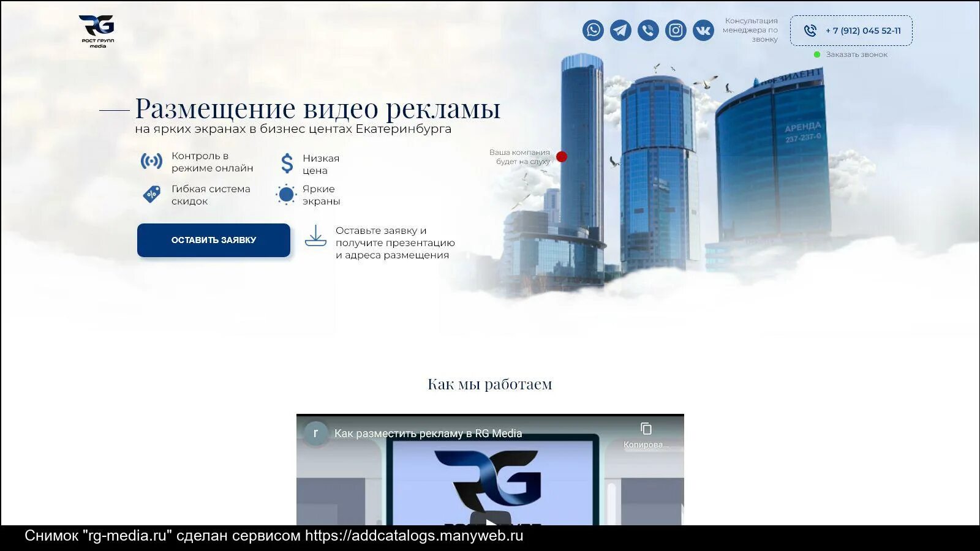Image resolution: width=980 pixels, height=551 pixels.
Task: Click the copy icon on the video player
Action: pos(645,429)
